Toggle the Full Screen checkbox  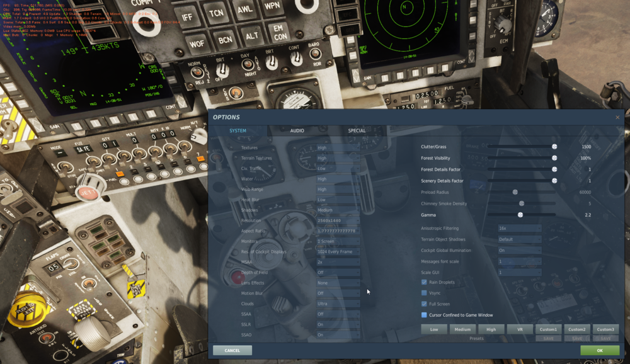[424, 304]
